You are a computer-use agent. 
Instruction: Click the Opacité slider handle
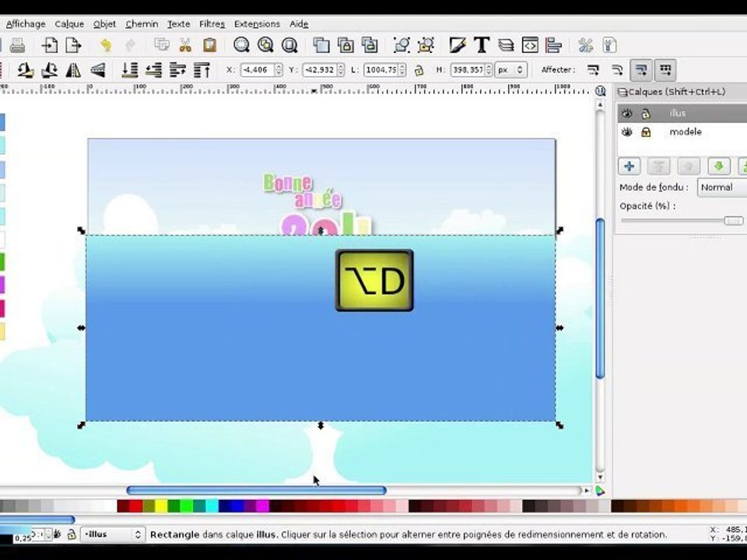pyautogui.click(x=733, y=220)
